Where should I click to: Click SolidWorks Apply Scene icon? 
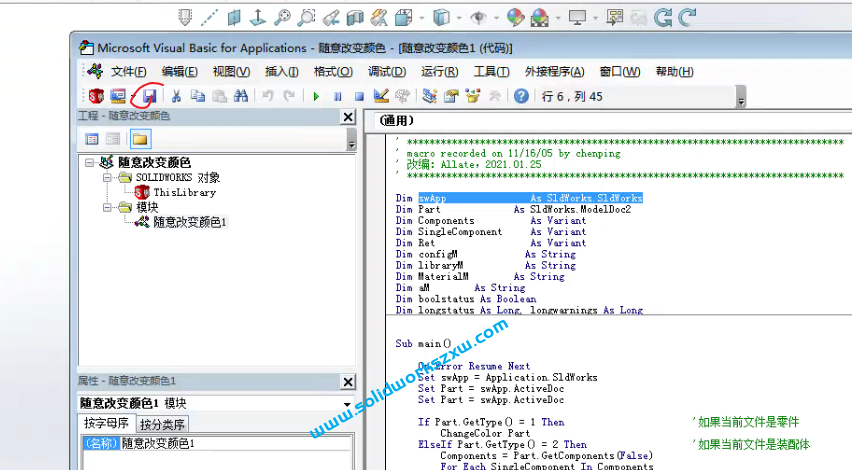[x=540, y=17]
